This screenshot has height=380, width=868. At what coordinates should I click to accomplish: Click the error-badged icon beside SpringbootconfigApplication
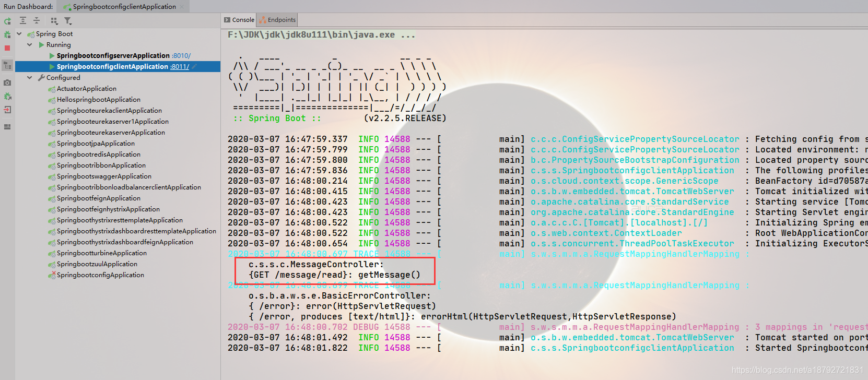pos(52,275)
